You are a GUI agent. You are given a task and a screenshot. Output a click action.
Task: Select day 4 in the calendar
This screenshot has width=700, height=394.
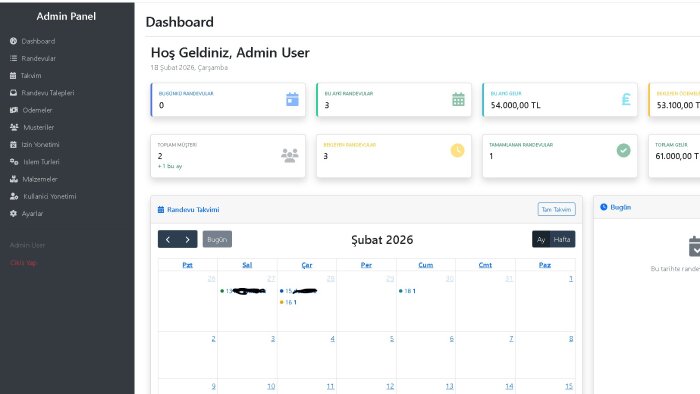coord(332,339)
